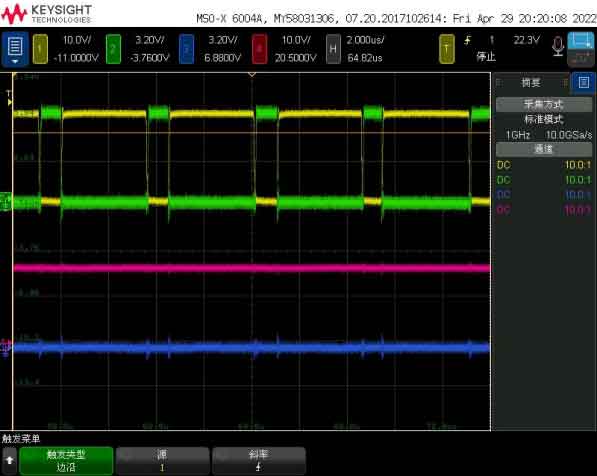
Task: Open the trigger T settings icon
Action: tap(447, 49)
